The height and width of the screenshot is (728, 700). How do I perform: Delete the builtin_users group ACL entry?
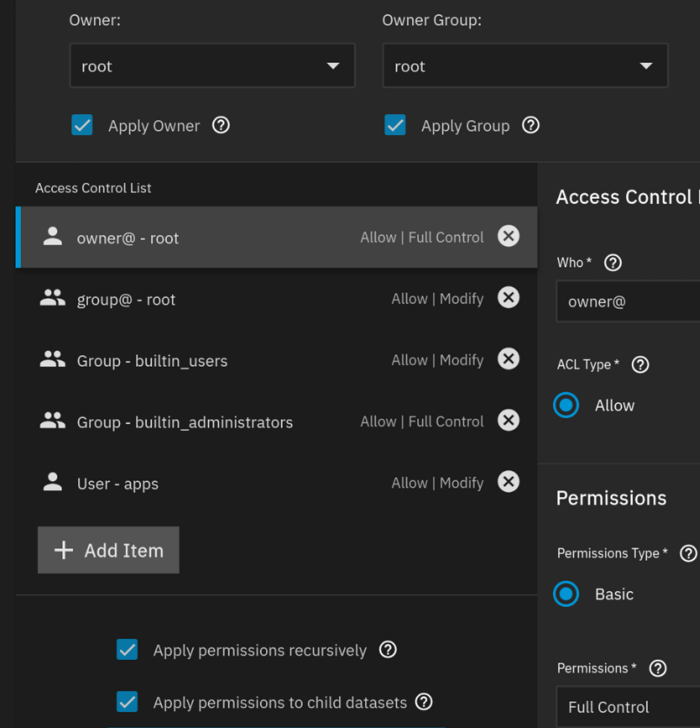[508, 360]
